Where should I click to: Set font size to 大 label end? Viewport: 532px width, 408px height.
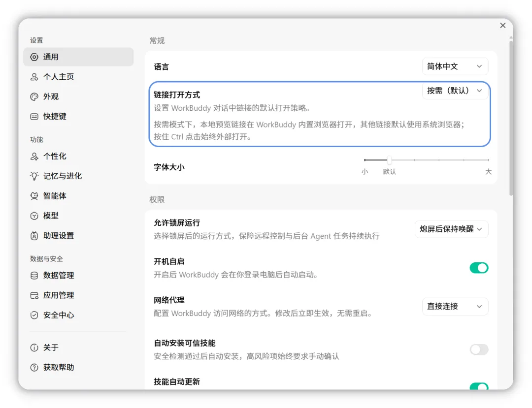tap(488, 171)
